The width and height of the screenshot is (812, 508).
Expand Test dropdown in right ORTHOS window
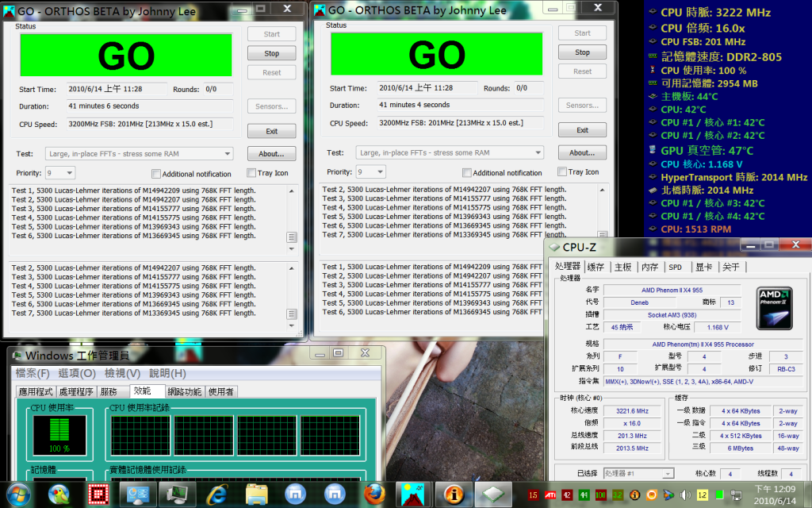pos(538,153)
